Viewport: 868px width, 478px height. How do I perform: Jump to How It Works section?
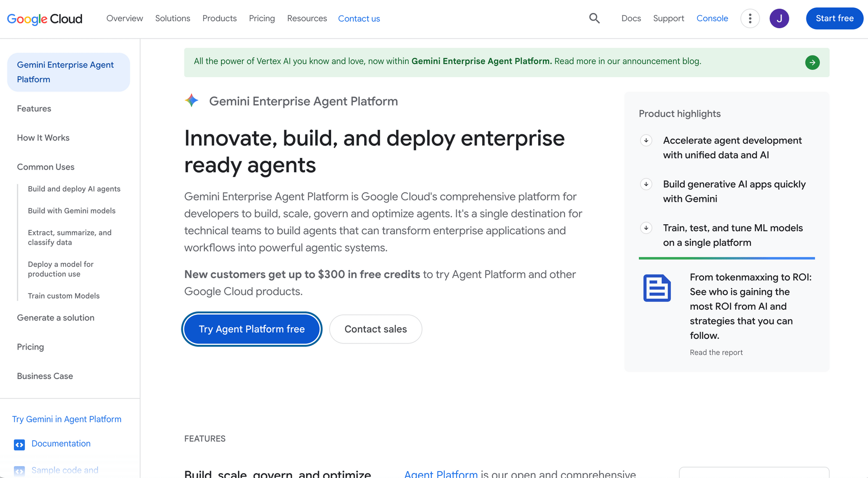(x=43, y=138)
